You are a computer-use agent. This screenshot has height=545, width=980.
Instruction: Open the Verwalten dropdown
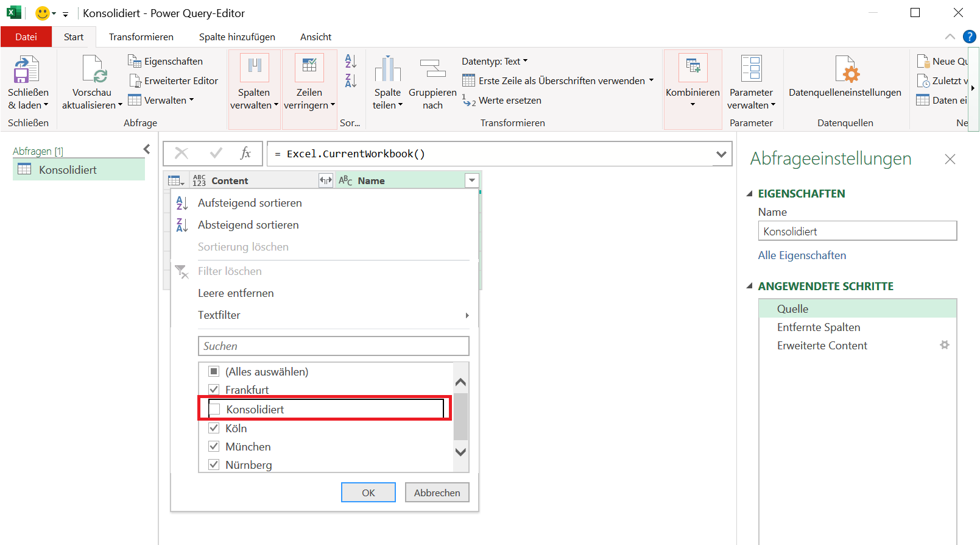161,100
